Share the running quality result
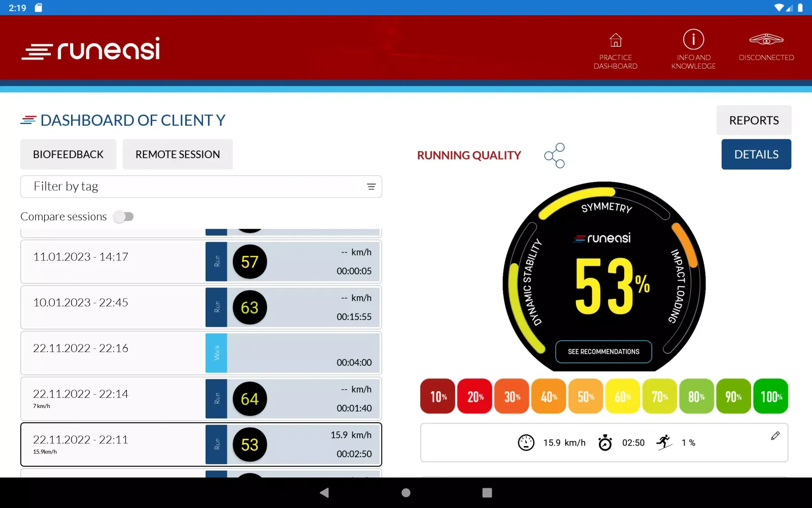Image resolution: width=812 pixels, height=508 pixels. coord(554,155)
